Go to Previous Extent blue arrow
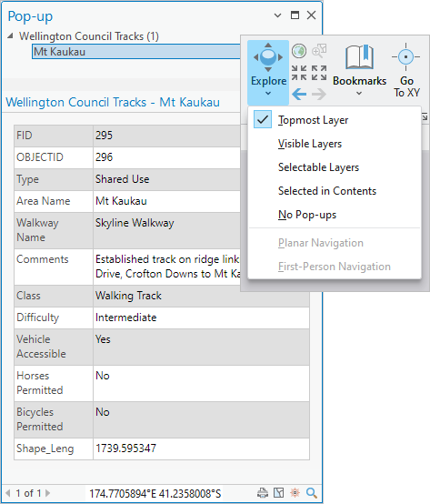The image size is (430, 504). pos(299,95)
